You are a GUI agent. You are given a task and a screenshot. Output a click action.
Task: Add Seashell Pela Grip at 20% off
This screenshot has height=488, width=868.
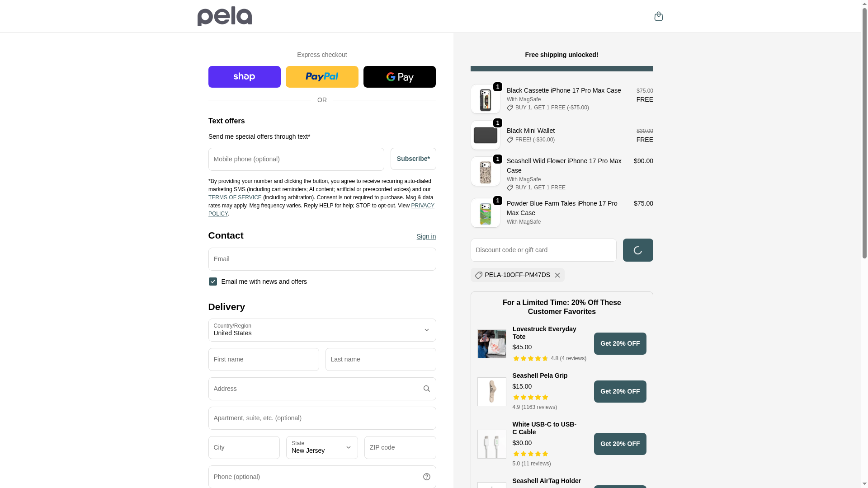pyautogui.click(x=620, y=391)
